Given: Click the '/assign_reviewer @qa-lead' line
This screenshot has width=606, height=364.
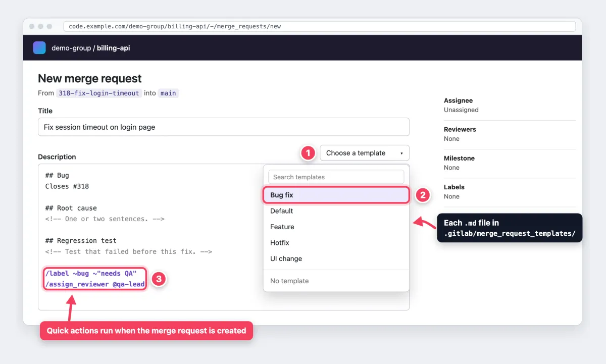Looking at the screenshot, I should click(95, 284).
